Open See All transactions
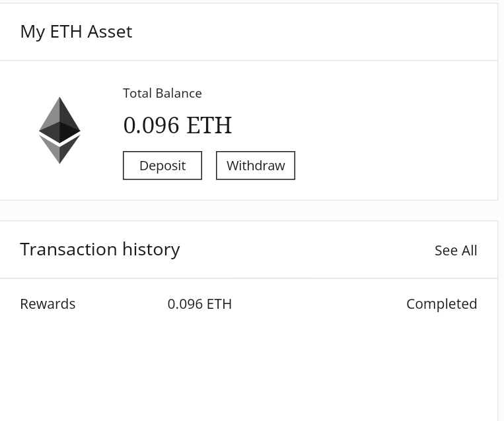This screenshot has height=421, width=504. [456, 251]
